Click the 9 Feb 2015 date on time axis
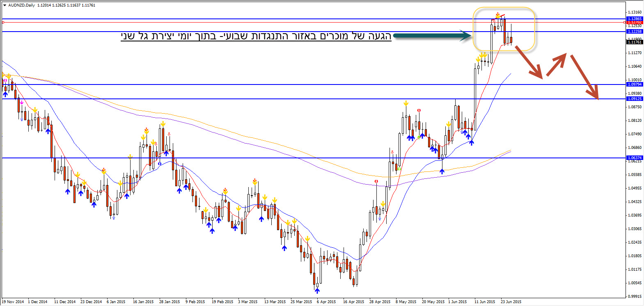The image size is (644, 306). point(195,302)
